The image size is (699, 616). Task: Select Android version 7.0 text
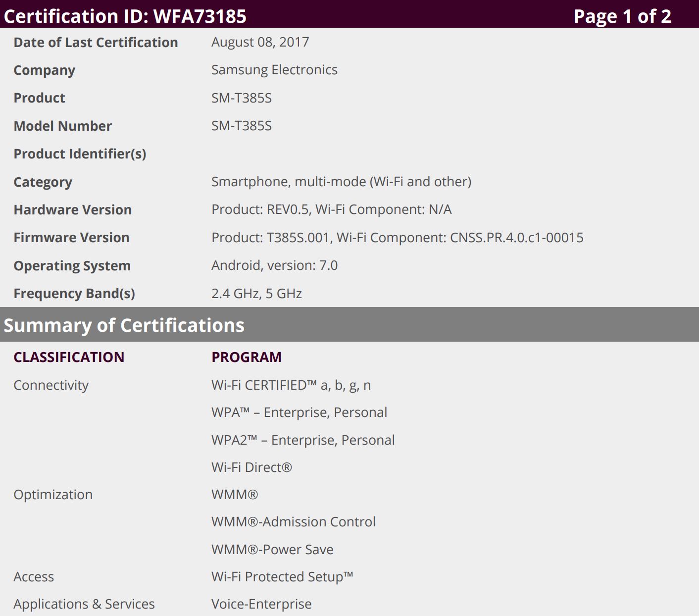coord(274,265)
